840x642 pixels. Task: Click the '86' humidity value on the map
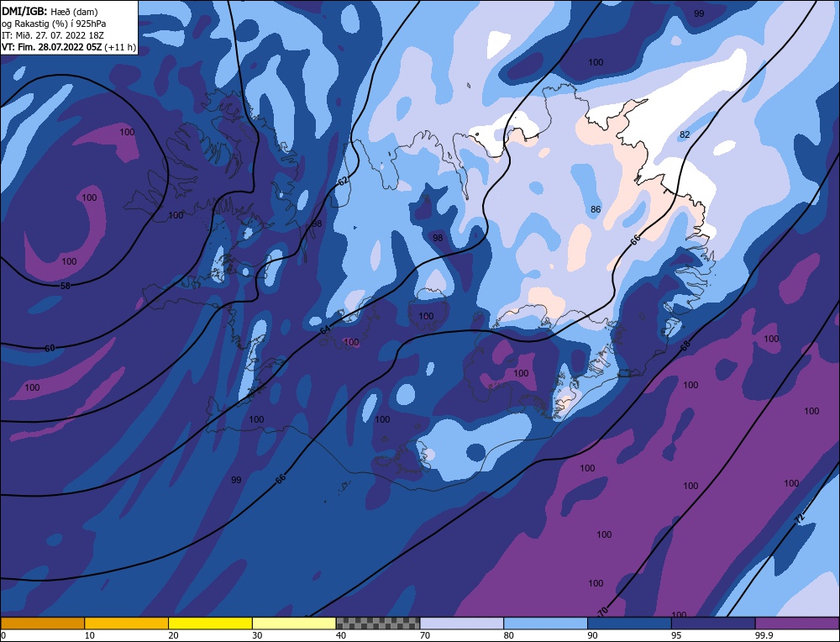coord(596,209)
